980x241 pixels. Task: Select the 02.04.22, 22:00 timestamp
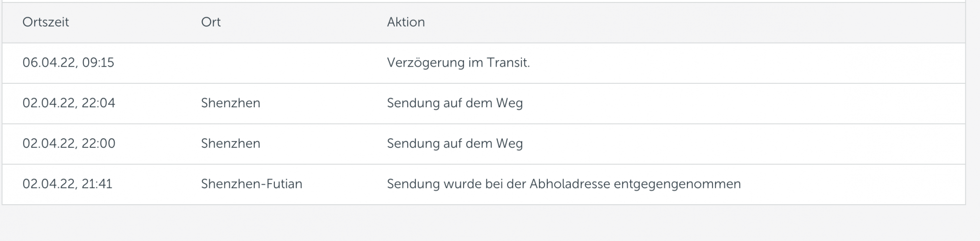pyautogui.click(x=69, y=144)
